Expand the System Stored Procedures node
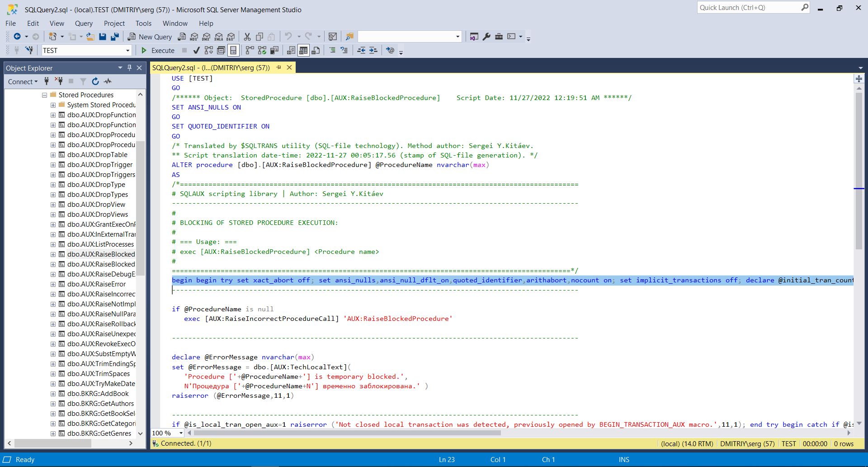868x467 pixels. [53, 105]
